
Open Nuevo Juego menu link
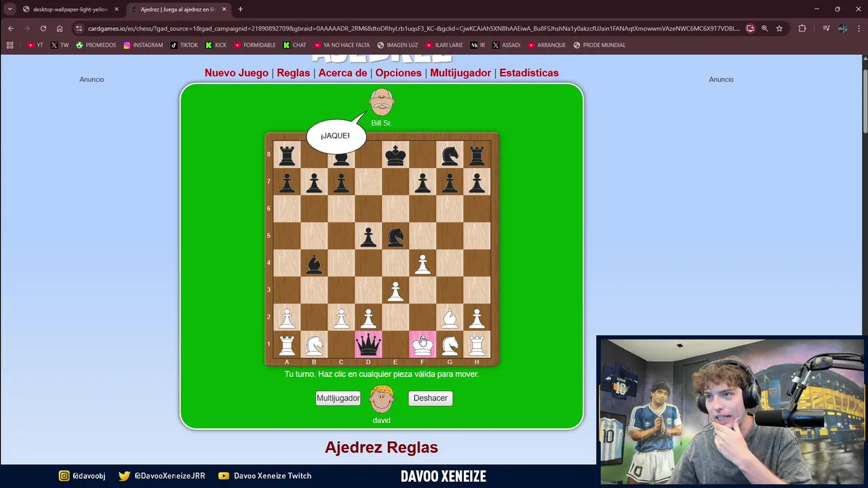237,73
